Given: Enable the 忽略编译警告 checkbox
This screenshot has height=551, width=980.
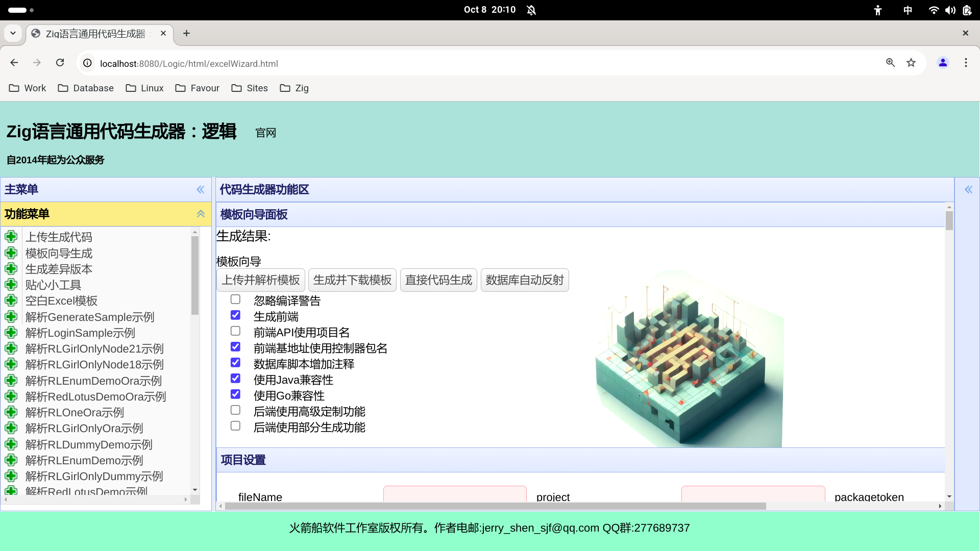Looking at the screenshot, I should pyautogui.click(x=235, y=299).
